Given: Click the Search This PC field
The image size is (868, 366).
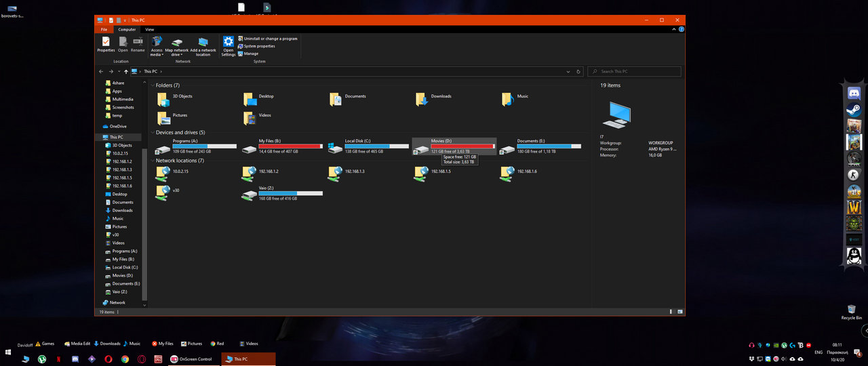Looking at the screenshot, I should 637,71.
